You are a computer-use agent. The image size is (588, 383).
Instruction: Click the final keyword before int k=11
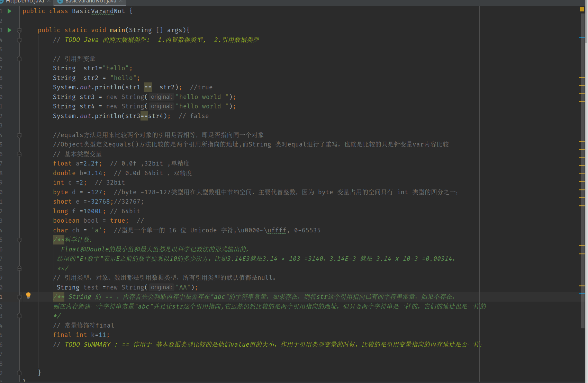pos(62,335)
